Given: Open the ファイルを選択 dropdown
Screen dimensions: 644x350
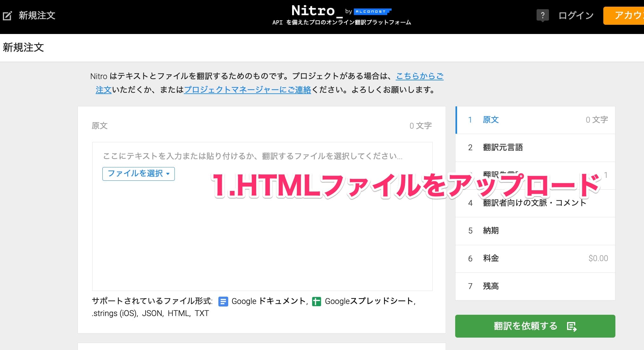Looking at the screenshot, I should pos(138,174).
